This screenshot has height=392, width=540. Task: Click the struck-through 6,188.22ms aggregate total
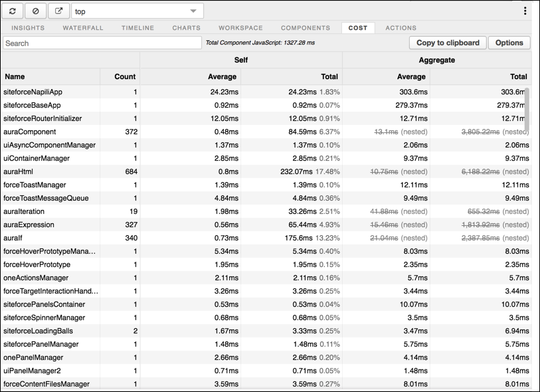(480, 171)
